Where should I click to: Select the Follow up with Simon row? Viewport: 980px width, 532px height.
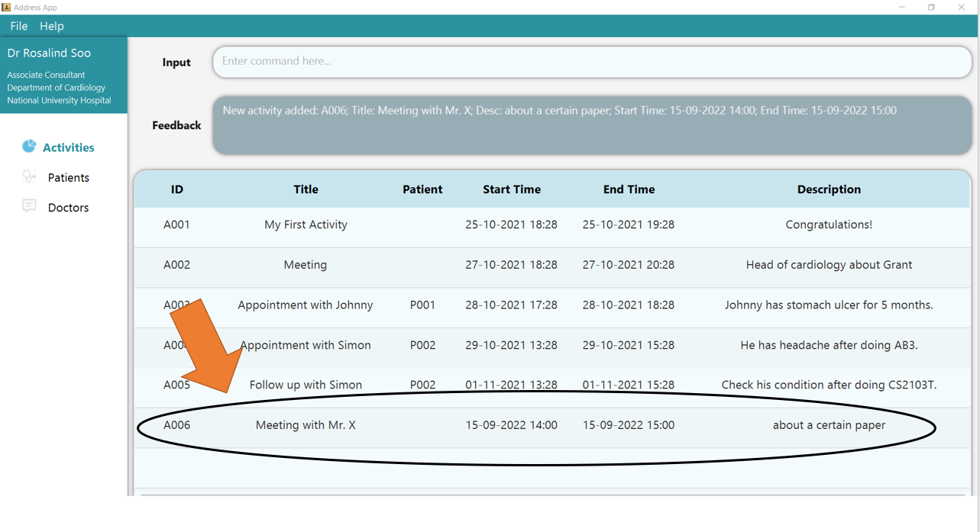pos(306,385)
